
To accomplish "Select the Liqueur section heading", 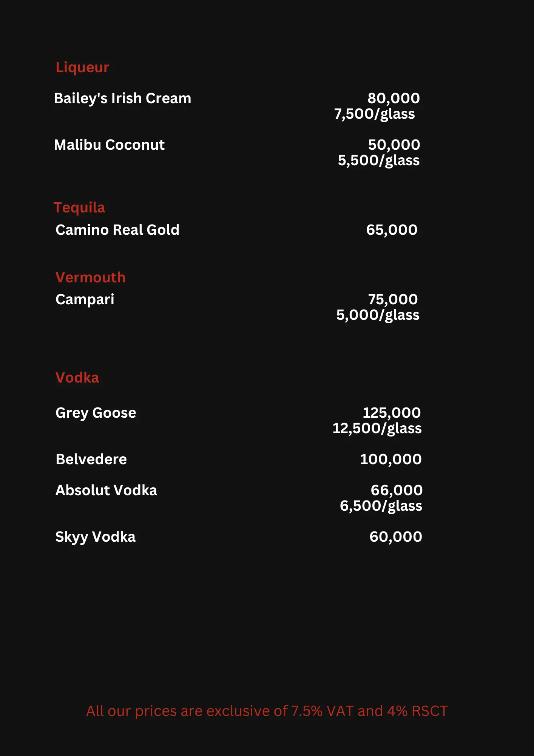I will pos(82,68).
